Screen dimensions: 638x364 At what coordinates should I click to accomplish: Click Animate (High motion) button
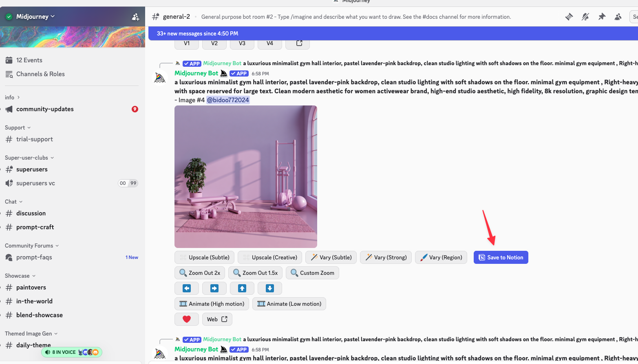(212, 304)
